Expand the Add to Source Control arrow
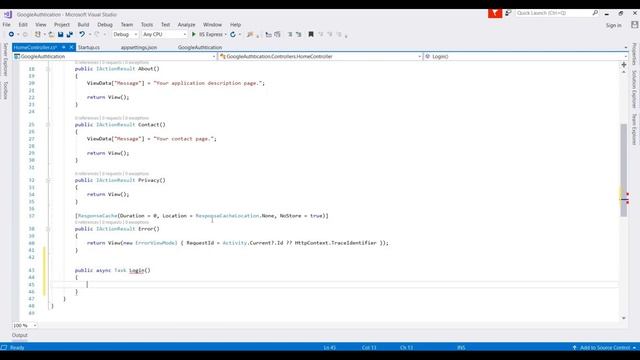Viewport: 640px width, 360px height. click(634, 348)
